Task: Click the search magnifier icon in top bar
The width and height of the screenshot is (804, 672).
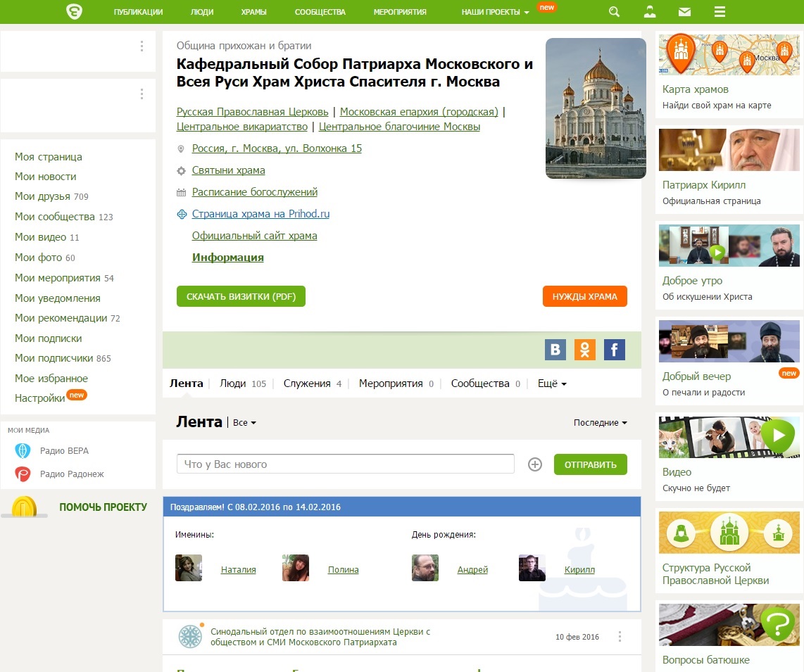Action: pyautogui.click(x=614, y=12)
